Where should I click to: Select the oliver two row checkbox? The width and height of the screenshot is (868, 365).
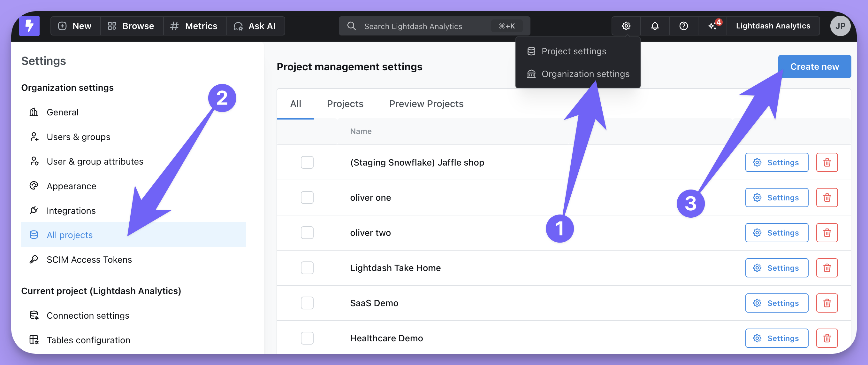click(x=307, y=233)
